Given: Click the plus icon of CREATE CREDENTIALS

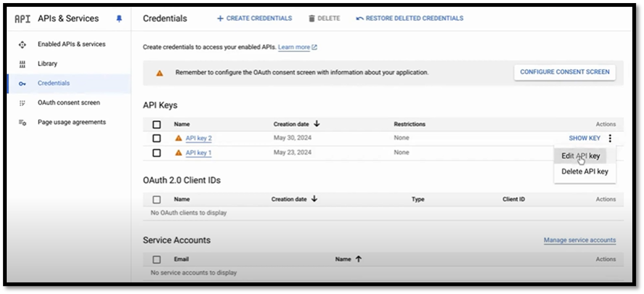Looking at the screenshot, I should point(220,18).
